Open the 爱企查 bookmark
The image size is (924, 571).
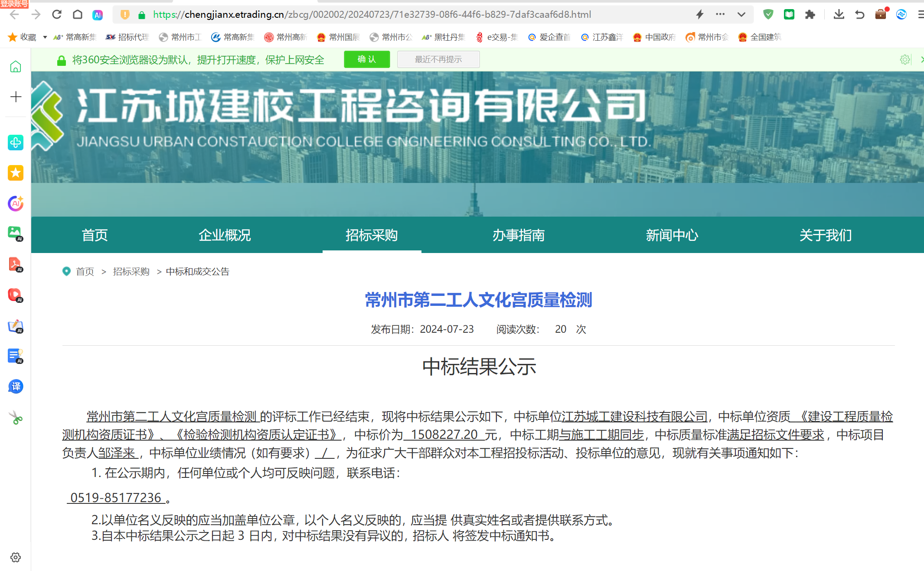click(x=549, y=37)
